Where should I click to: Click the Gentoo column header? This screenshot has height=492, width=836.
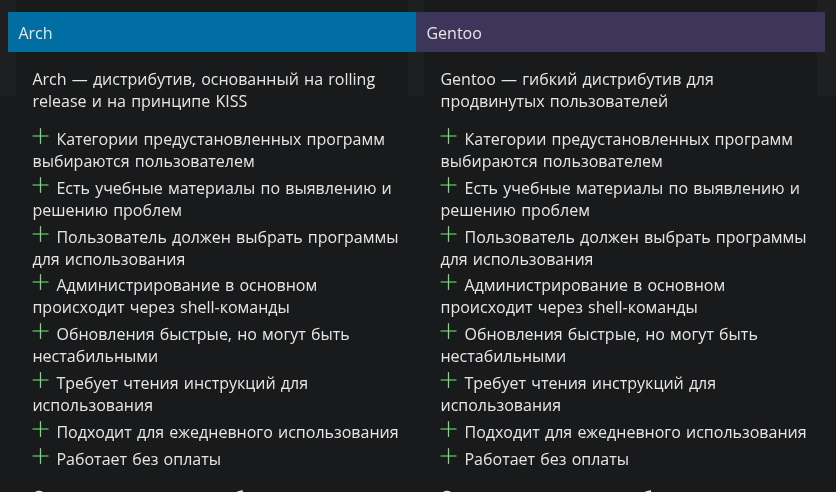point(620,33)
